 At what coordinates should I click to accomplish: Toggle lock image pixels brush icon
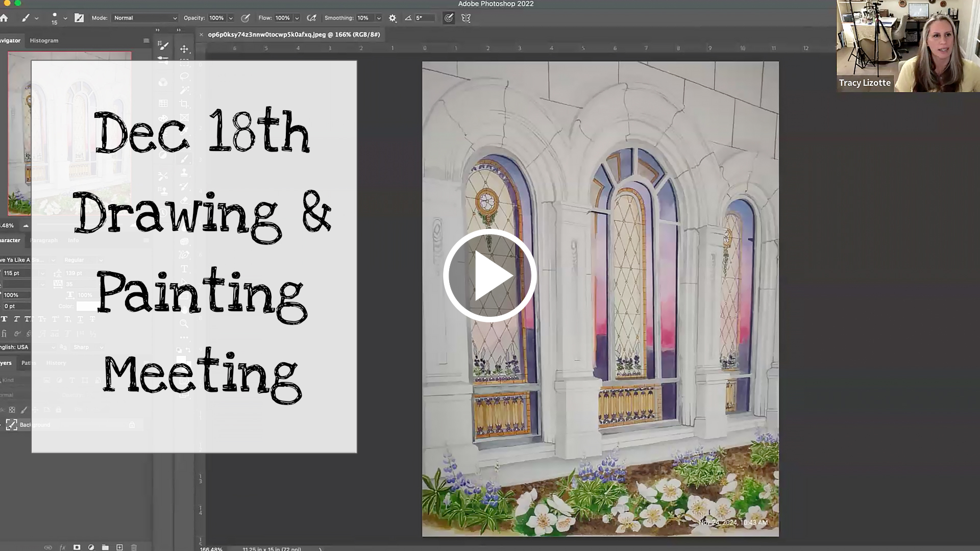[24, 410]
